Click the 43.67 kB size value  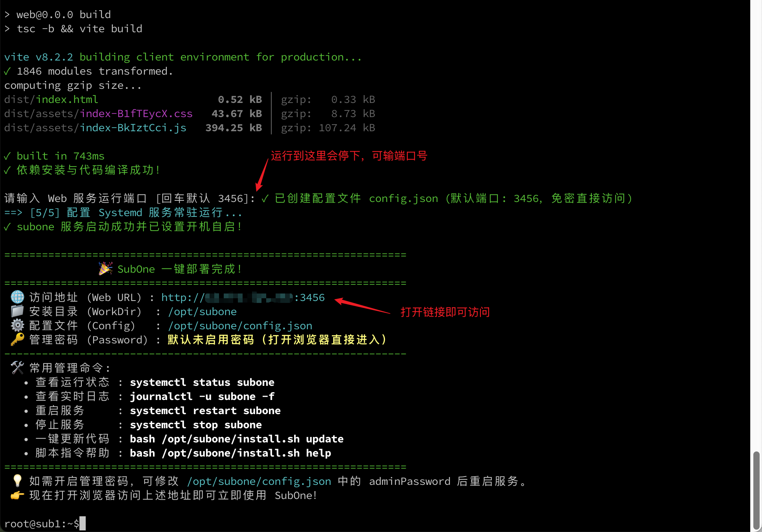click(x=237, y=114)
